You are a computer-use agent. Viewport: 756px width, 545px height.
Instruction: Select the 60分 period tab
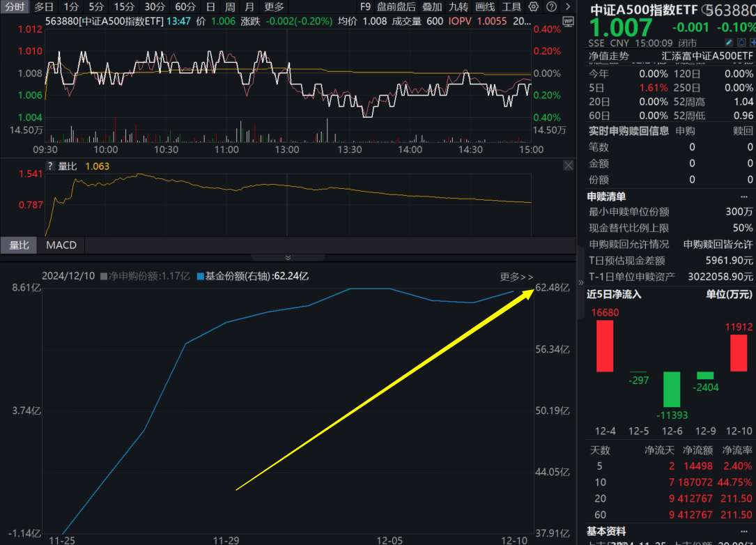[x=185, y=7]
